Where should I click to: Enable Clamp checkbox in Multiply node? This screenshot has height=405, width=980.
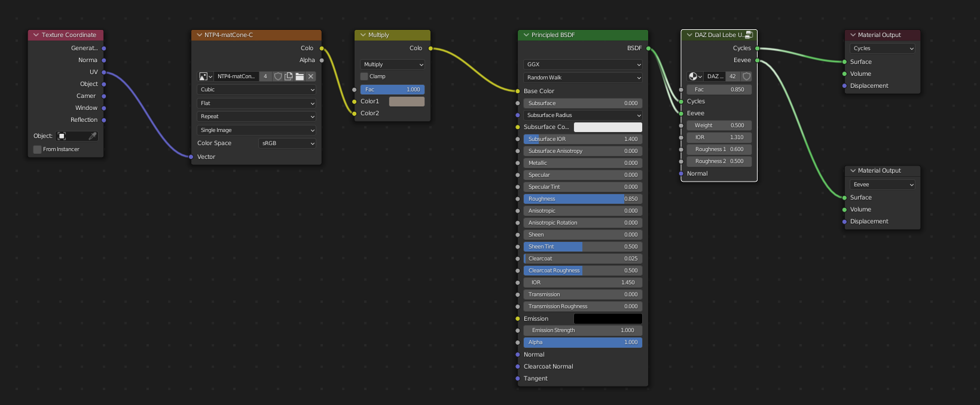(x=364, y=76)
